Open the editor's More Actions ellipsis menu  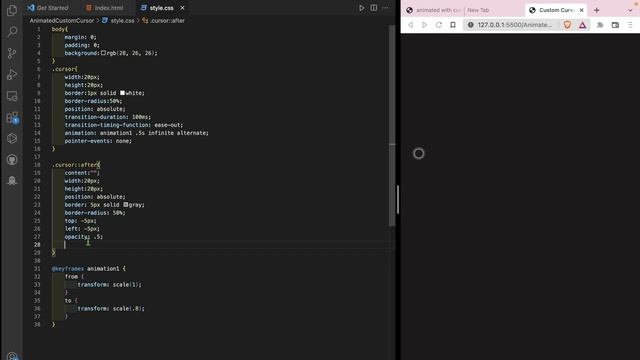pyautogui.click(x=385, y=8)
